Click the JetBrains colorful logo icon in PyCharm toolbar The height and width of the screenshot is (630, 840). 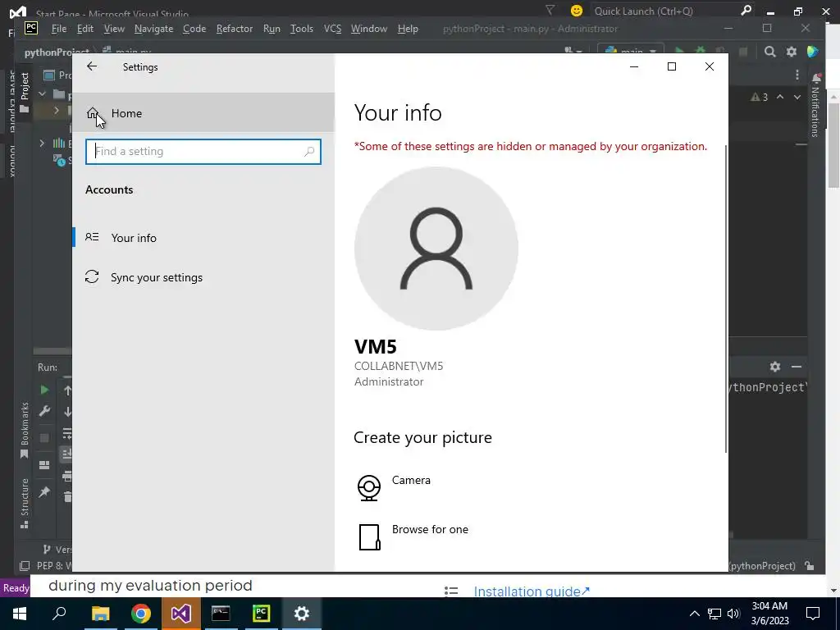click(813, 52)
